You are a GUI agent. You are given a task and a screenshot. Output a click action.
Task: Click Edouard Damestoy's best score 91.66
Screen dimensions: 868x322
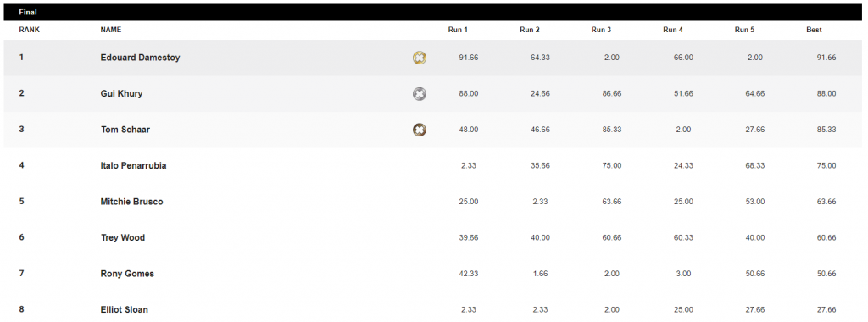826,58
